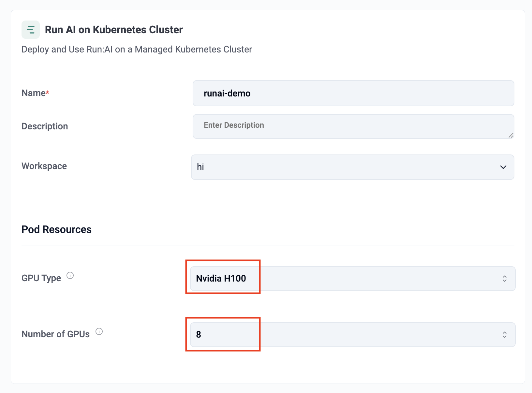Click the Name field containing runai-demo
532x393 pixels.
tap(353, 93)
